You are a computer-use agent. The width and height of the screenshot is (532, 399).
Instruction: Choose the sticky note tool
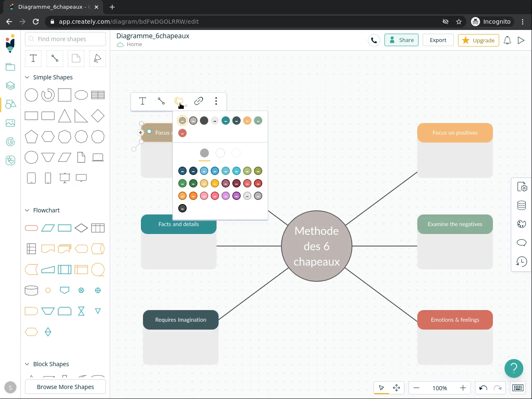[76, 59]
